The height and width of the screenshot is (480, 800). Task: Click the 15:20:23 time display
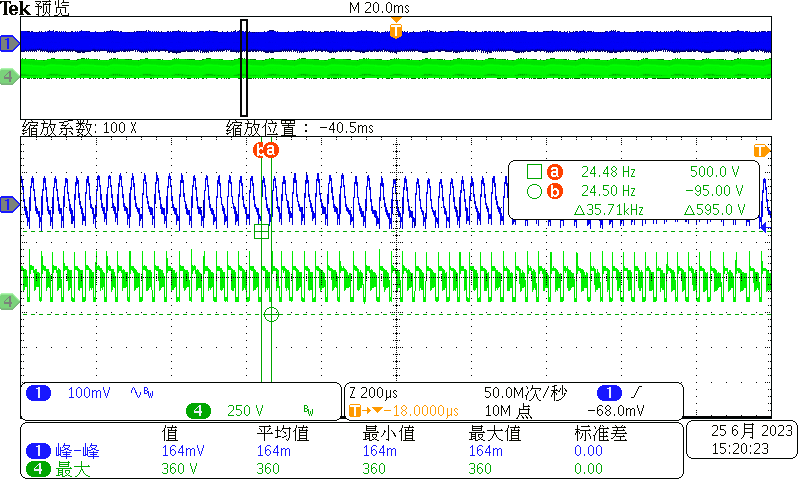coord(740,449)
